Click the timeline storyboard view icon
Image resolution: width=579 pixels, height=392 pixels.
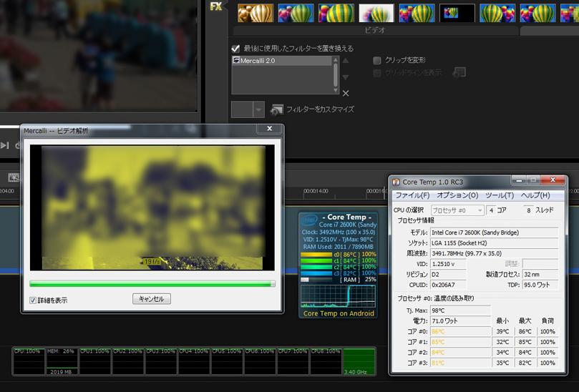pyautogui.click(x=14, y=177)
